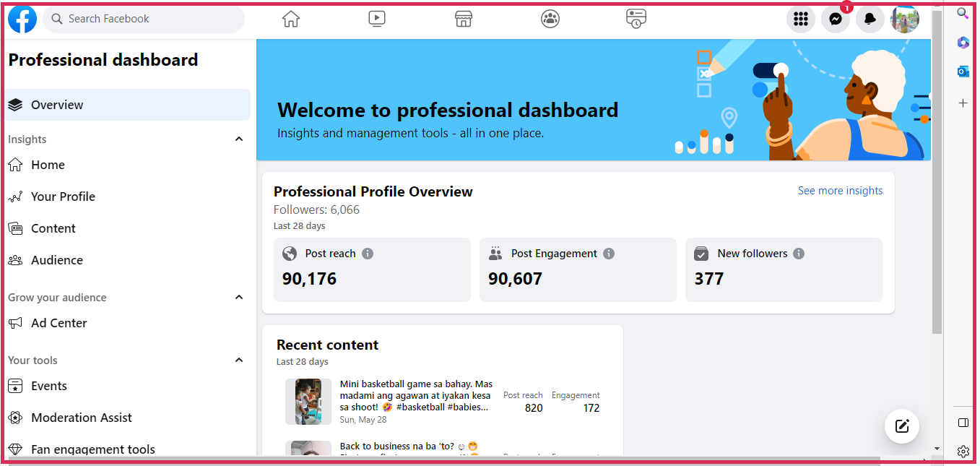The image size is (980, 466).
Task: Open Moderation Assist tool
Action: pos(128,418)
